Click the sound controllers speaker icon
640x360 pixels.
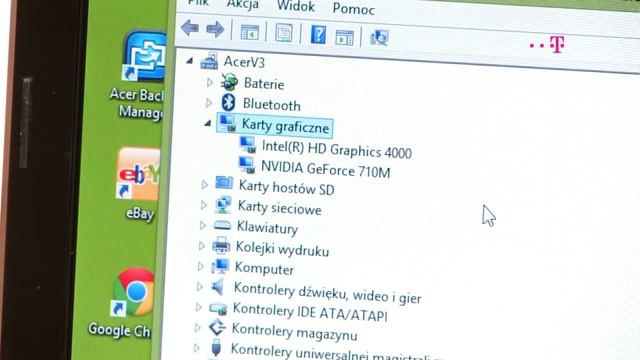[218, 287]
